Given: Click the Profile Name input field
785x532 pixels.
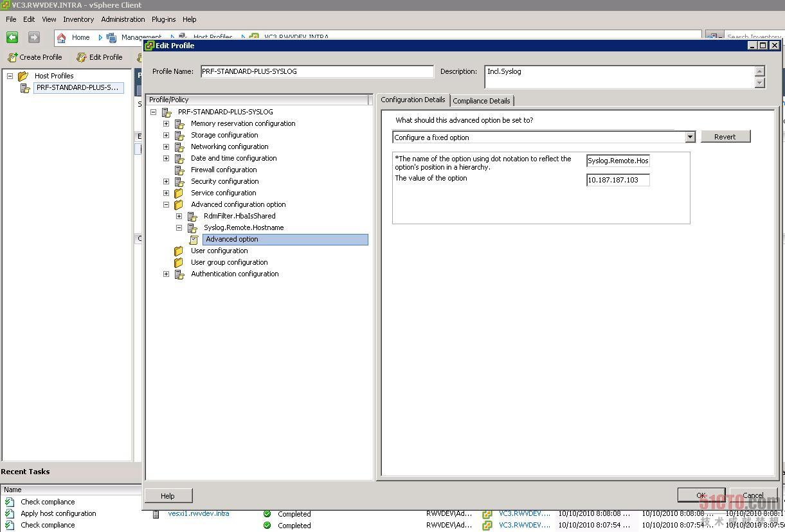Looking at the screenshot, I should coord(317,71).
